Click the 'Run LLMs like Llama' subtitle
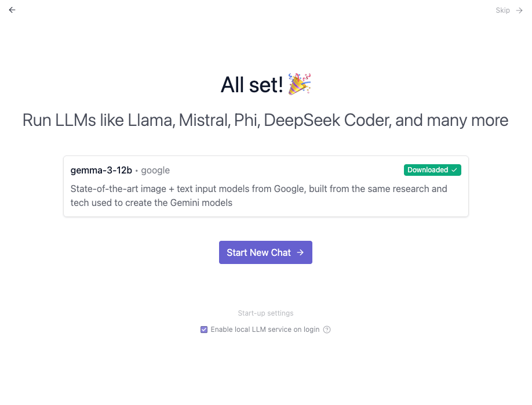This screenshot has height=405, width=532. pos(99,121)
